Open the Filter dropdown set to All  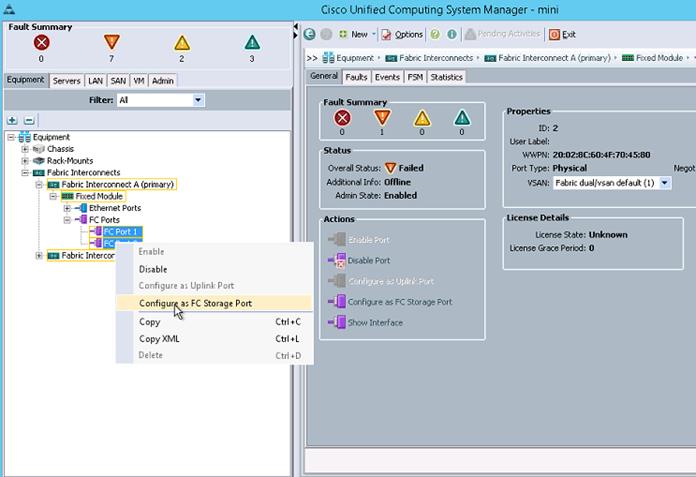[160, 100]
